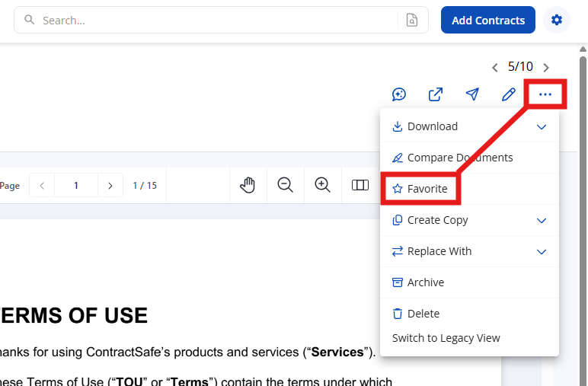Open the three-dots more options menu

pyautogui.click(x=545, y=94)
